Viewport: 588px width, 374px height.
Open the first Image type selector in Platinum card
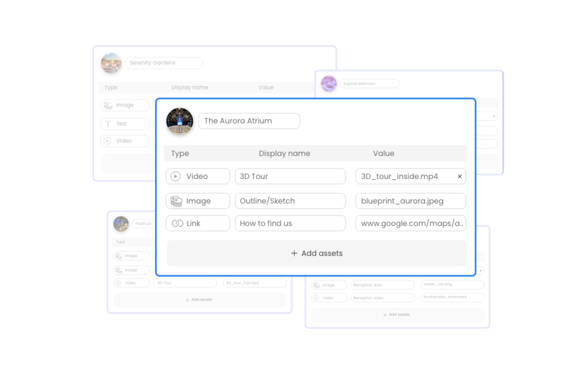pyautogui.click(x=131, y=256)
